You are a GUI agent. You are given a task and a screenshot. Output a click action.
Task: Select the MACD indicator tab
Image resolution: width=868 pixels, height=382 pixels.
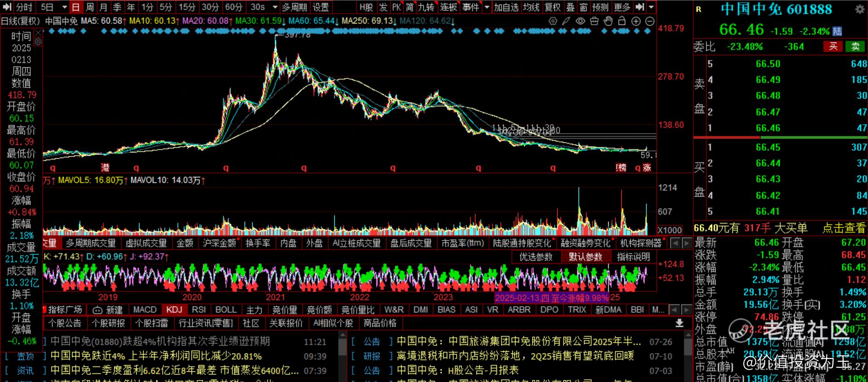pos(145,310)
